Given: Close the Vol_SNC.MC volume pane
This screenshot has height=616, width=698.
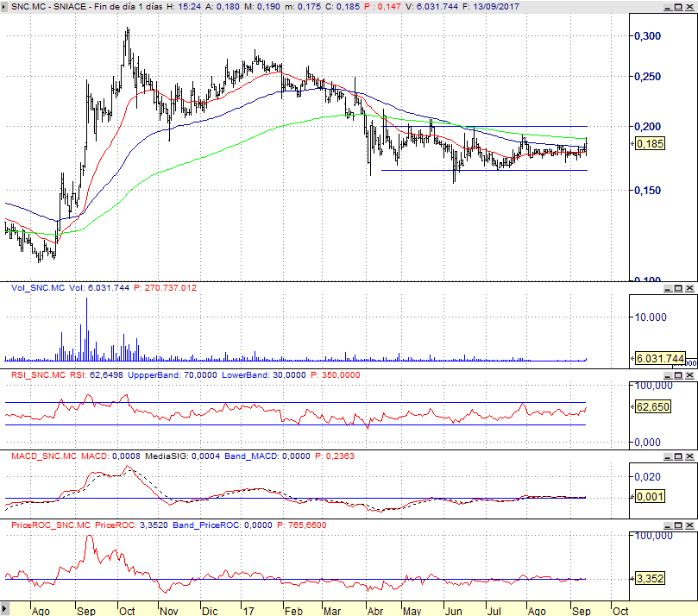Looking at the screenshot, I should click(x=690, y=287).
